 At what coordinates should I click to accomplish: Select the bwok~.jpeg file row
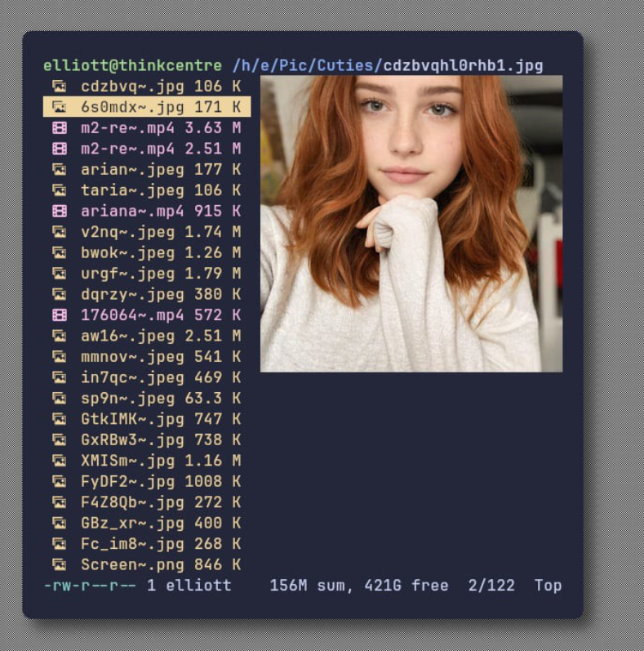(x=147, y=253)
